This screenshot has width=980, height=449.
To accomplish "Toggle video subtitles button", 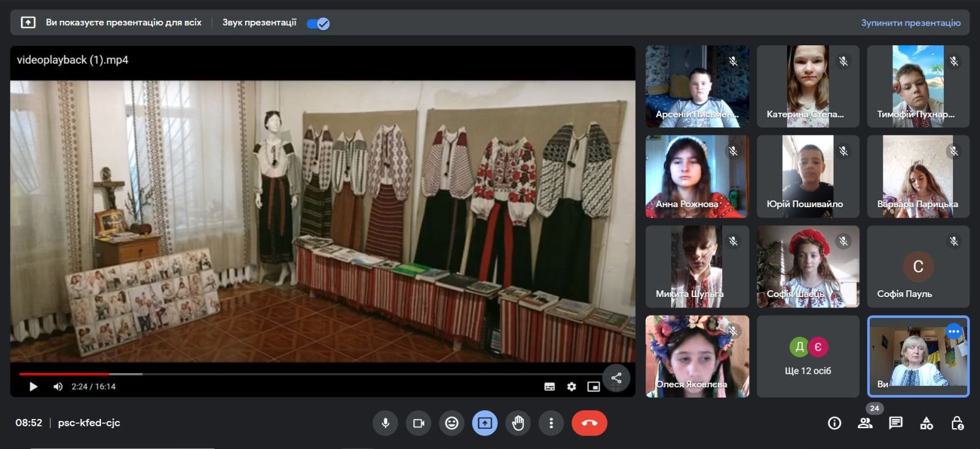I will click(x=549, y=387).
